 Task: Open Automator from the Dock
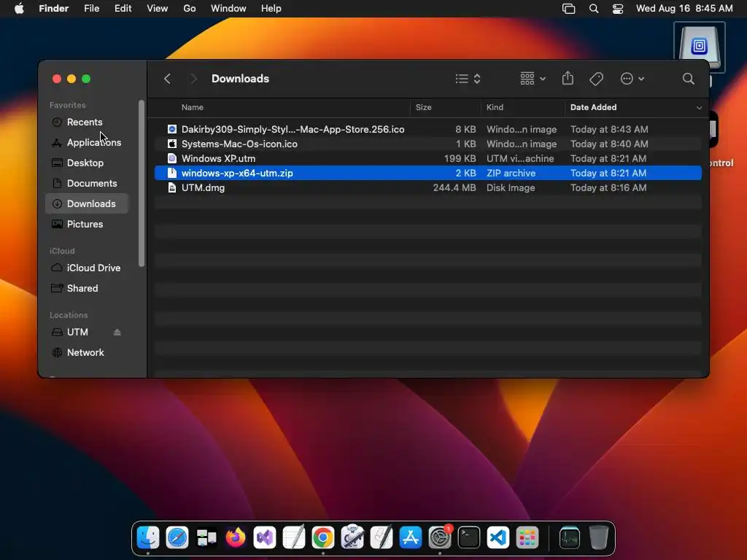tap(352, 537)
